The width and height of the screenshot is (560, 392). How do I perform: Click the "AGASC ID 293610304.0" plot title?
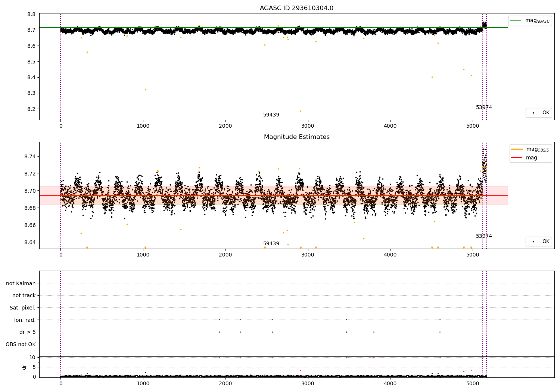[296, 8]
